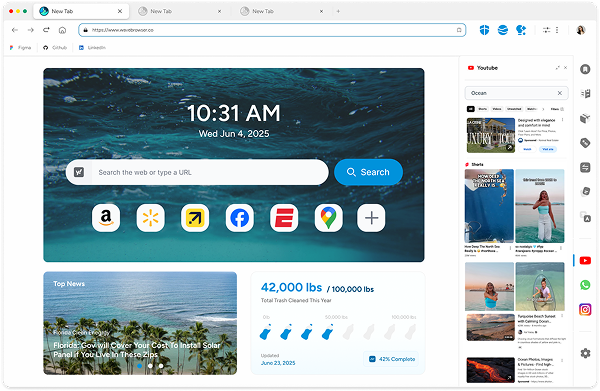The height and width of the screenshot is (391, 600).
Task: Open the Filters option in Youtube panel
Action: (557, 109)
